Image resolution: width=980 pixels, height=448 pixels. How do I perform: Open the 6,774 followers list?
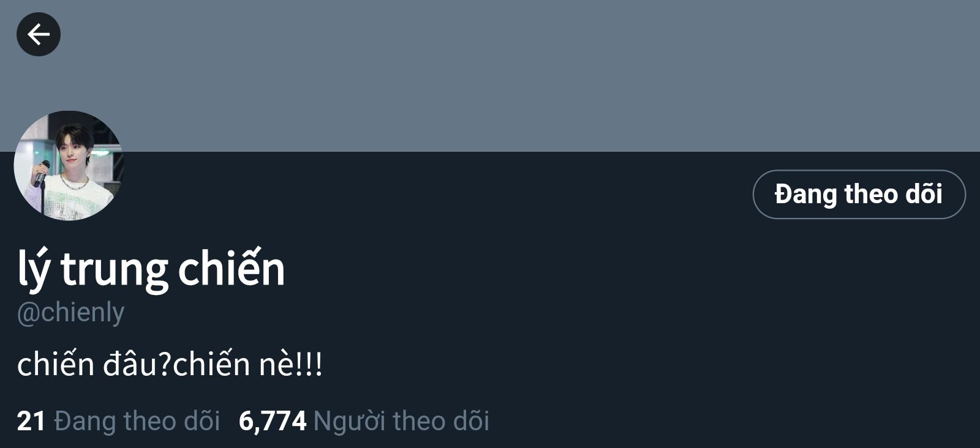click(364, 421)
